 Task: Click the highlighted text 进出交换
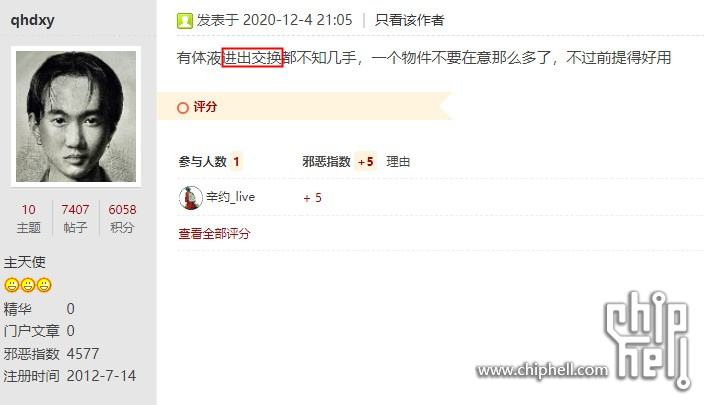click(252, 58)
